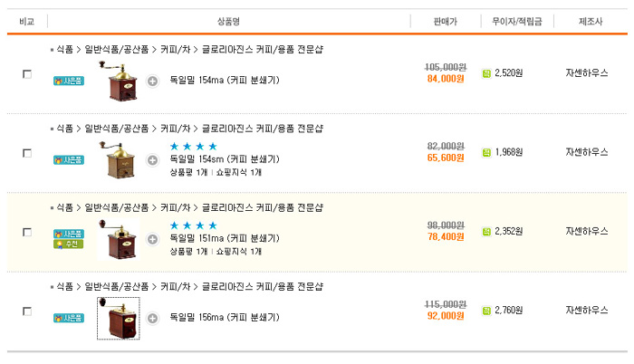634x364 pixels.
Task: Click the plus icon beside 독일밀 156ma
Action: pos(152,319)
